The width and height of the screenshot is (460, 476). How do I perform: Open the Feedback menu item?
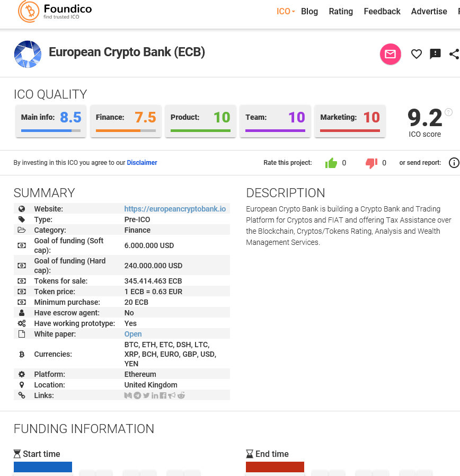tap(382, 11)
